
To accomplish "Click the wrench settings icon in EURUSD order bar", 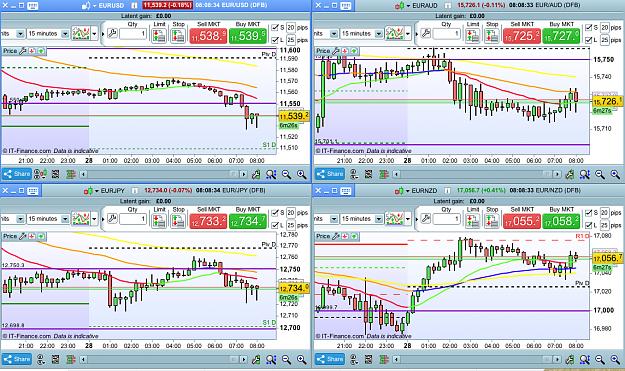I will click(112, 33).
